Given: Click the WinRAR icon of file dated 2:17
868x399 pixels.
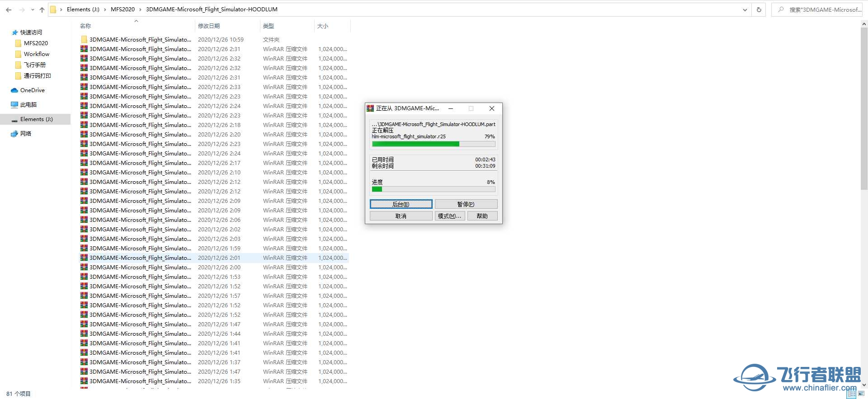Looking at the screenshot, I should (x=84, y=163).
